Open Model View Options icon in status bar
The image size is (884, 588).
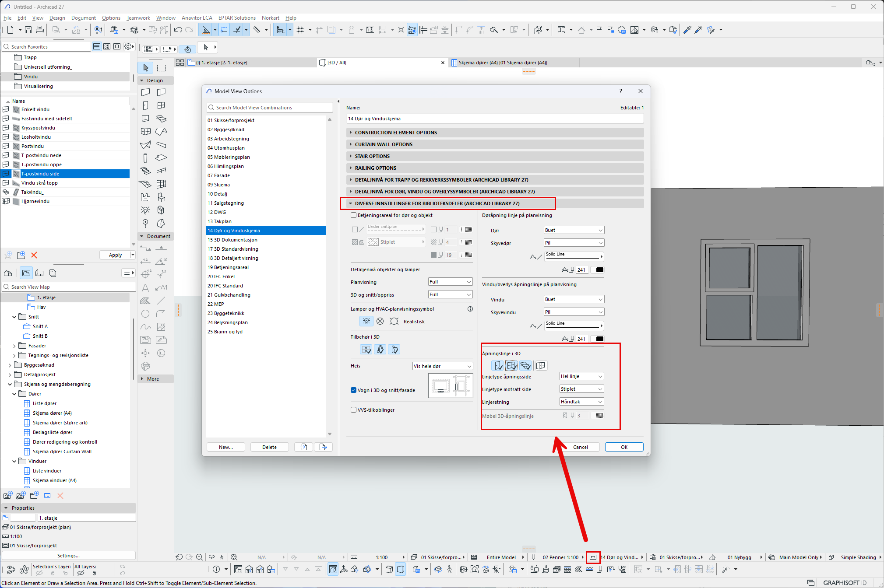(x=593, y=557)
